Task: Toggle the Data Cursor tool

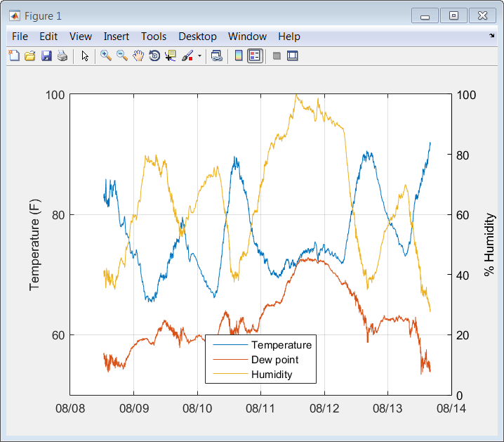Action: tap(171, 56)
